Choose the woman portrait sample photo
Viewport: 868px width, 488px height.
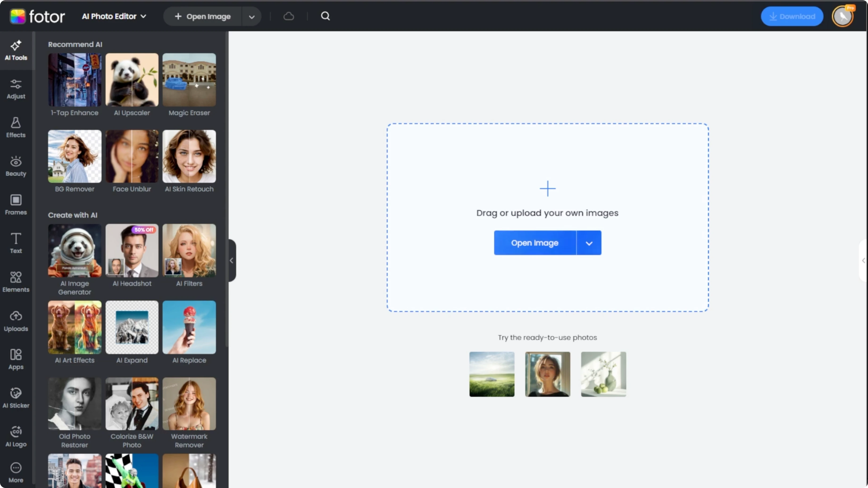coord(547,374)
